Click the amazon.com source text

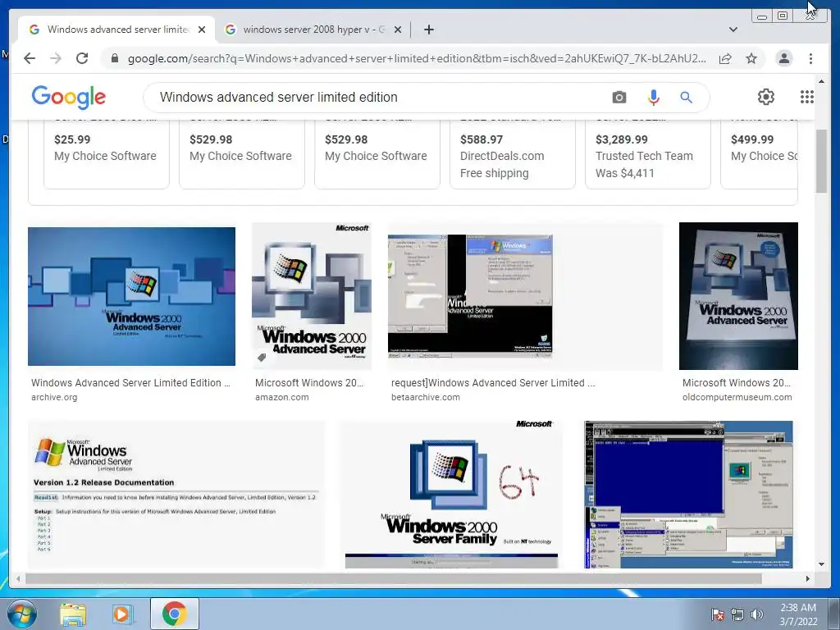click(282, 397)
